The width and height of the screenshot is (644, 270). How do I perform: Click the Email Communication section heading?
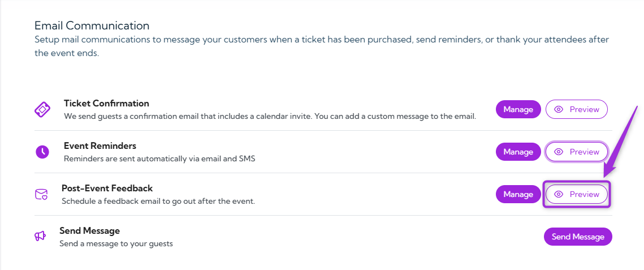[92, 25]
